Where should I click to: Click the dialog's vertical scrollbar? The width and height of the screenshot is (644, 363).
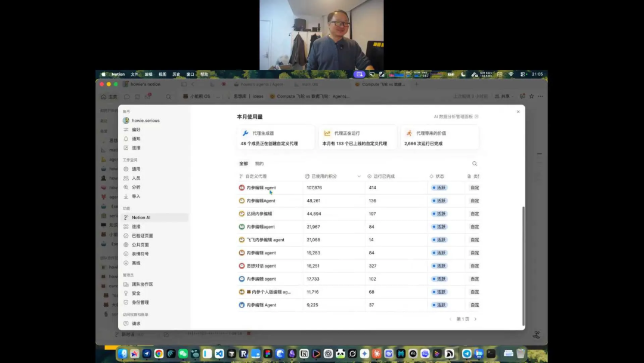pyautogui.click(x=524, y=266)
